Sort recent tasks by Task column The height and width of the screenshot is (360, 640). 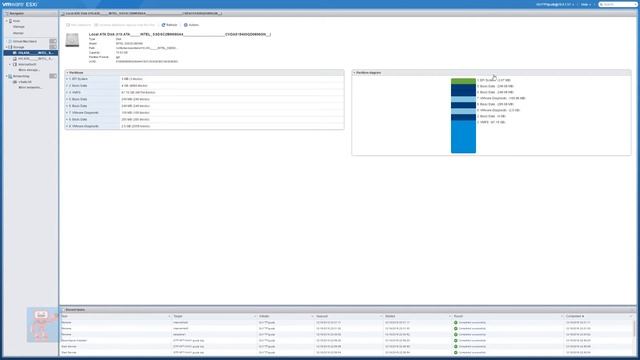[x=116, y=316]
